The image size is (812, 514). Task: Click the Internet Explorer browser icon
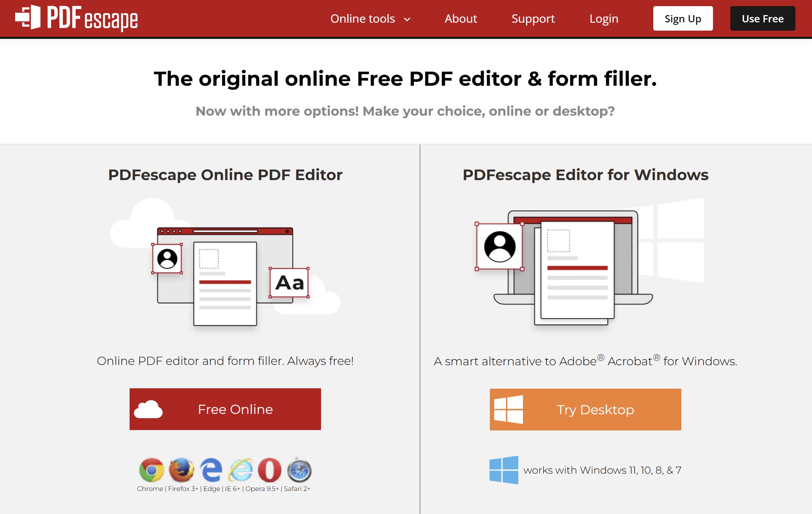pos(240,470)
